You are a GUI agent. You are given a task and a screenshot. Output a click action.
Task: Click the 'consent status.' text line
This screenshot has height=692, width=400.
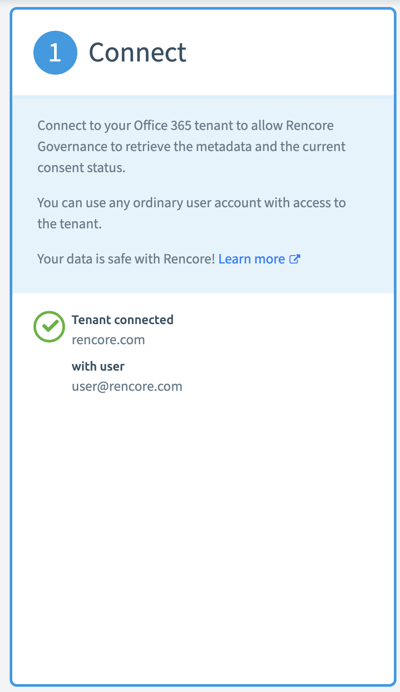coord(81,168)
